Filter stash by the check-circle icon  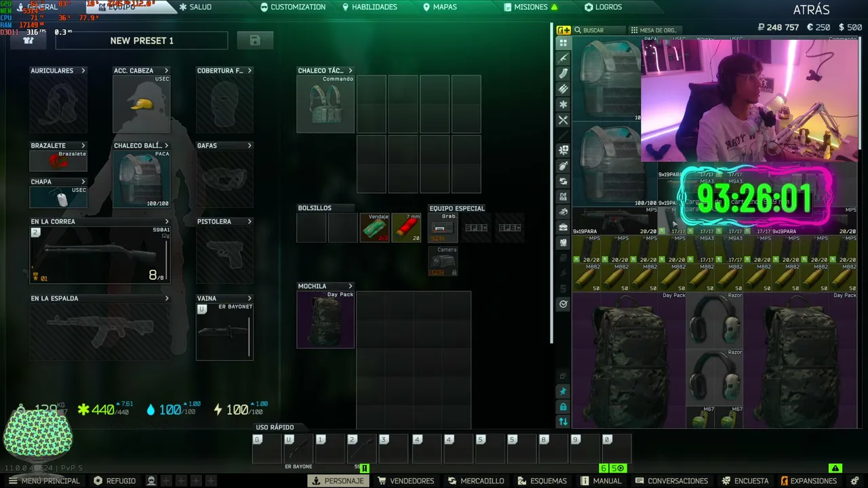click(x=563, y=304)
